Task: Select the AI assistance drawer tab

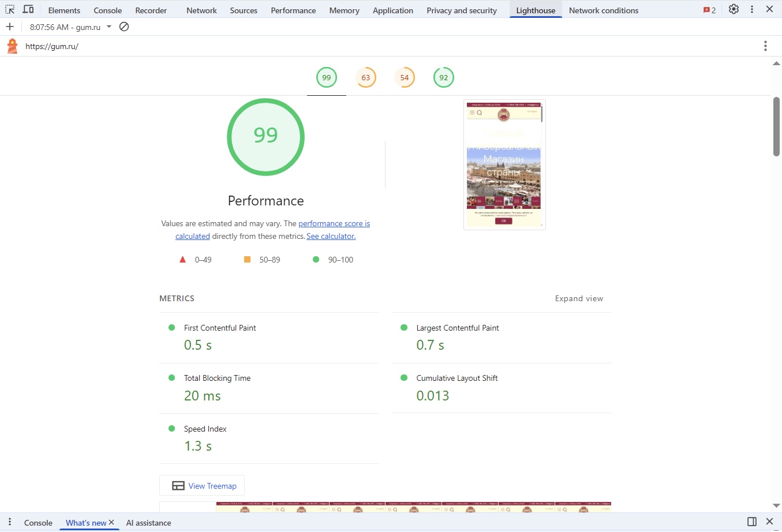Action: (x=148, y=523)
